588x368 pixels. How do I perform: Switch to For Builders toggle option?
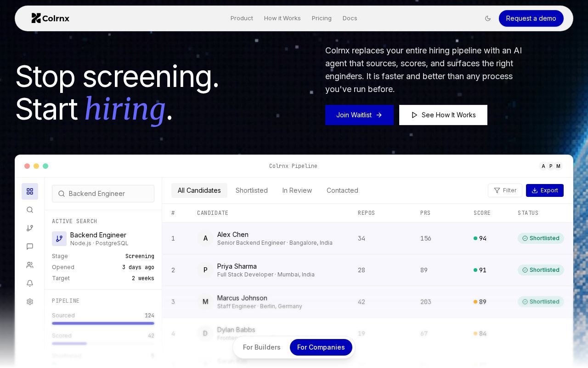tap(262, 347)
